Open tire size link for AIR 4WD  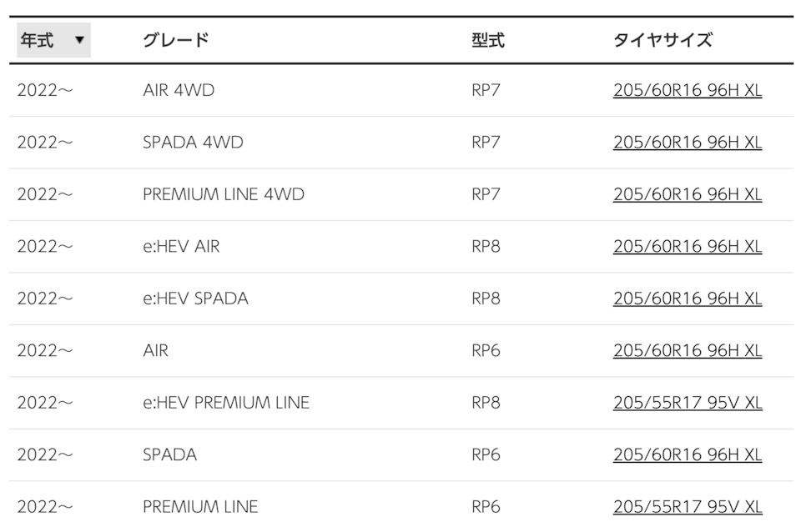coord(687,90)
